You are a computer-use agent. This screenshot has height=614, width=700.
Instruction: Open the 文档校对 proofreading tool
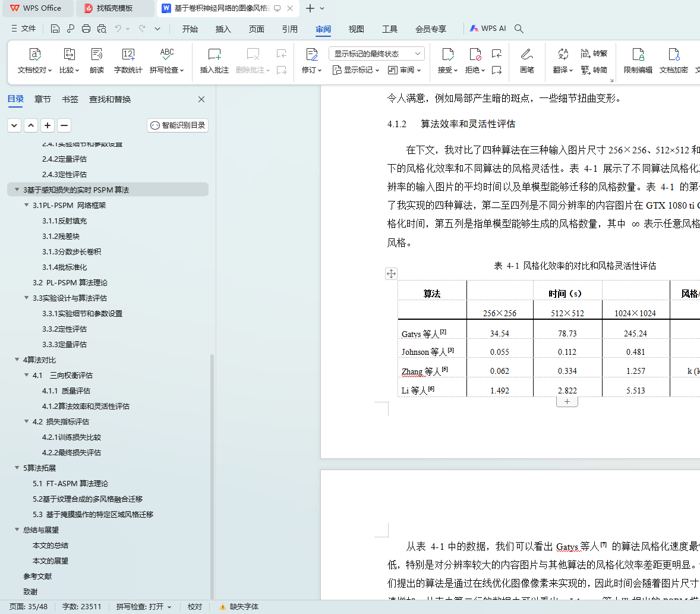(35, 61)
